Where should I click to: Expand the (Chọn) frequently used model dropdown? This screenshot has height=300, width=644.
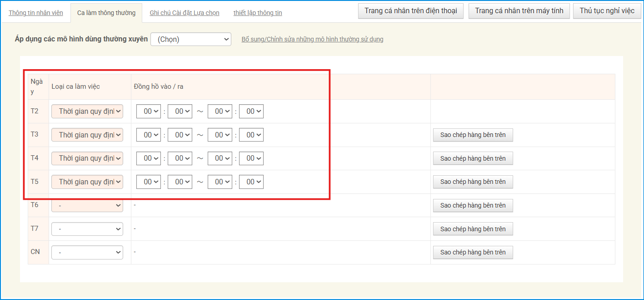point(191,40)
